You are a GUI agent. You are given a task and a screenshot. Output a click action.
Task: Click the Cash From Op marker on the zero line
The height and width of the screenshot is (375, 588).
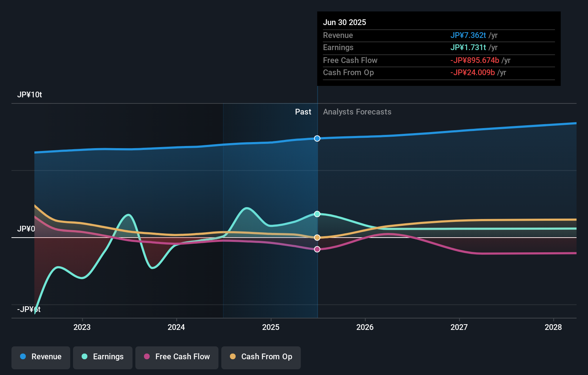tap(317, 238)
